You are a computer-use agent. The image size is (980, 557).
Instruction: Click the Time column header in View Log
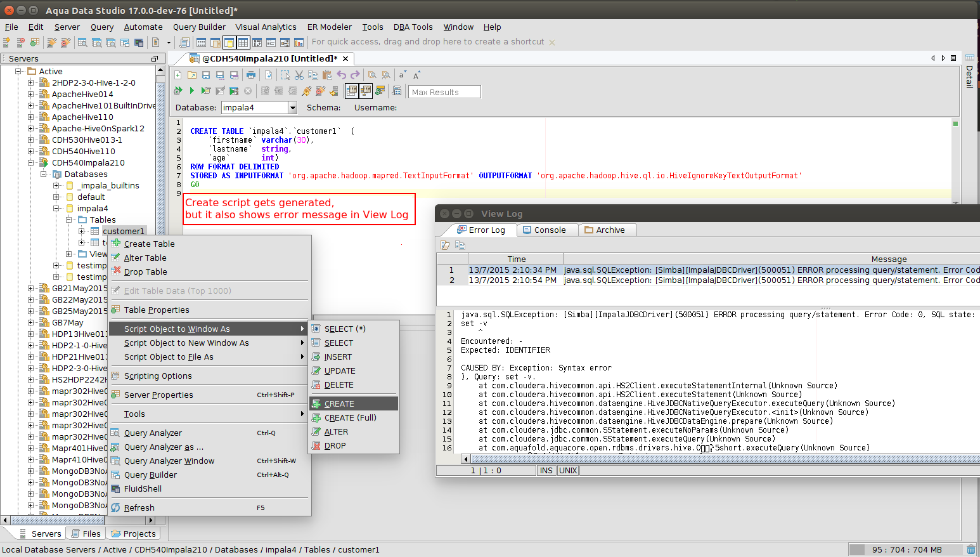(x=516, y=259)
